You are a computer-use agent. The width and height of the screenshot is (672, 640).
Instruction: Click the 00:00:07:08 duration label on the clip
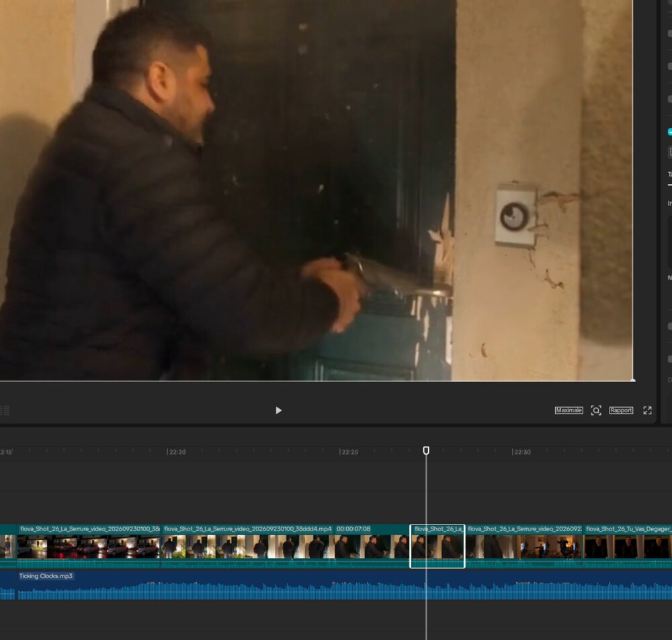click(x=353, y=529)
